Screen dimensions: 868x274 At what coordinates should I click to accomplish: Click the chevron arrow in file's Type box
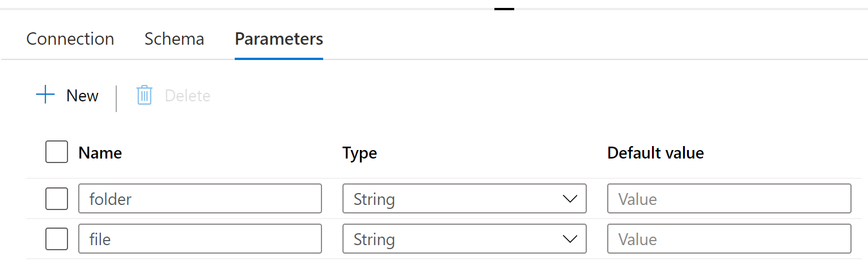click(x=569, y=239)
